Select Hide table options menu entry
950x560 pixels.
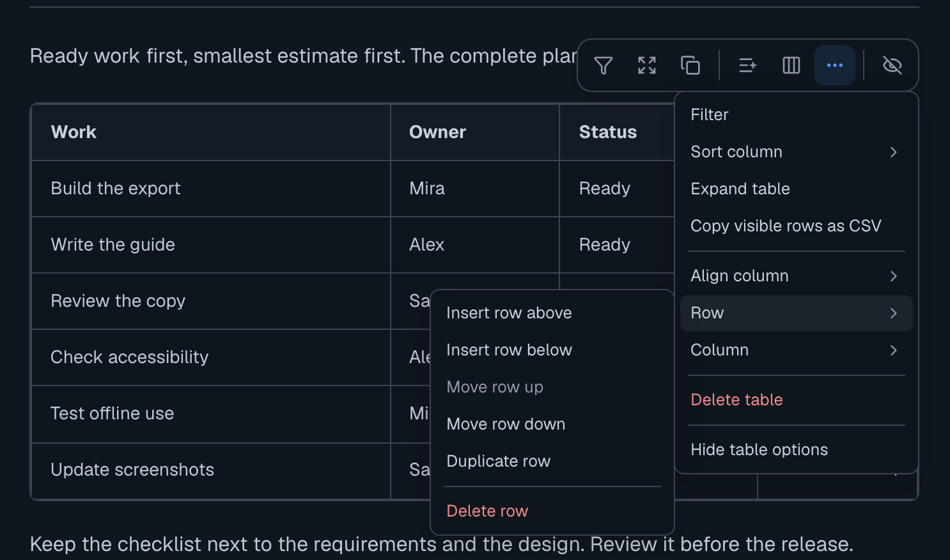pos(797,450)
